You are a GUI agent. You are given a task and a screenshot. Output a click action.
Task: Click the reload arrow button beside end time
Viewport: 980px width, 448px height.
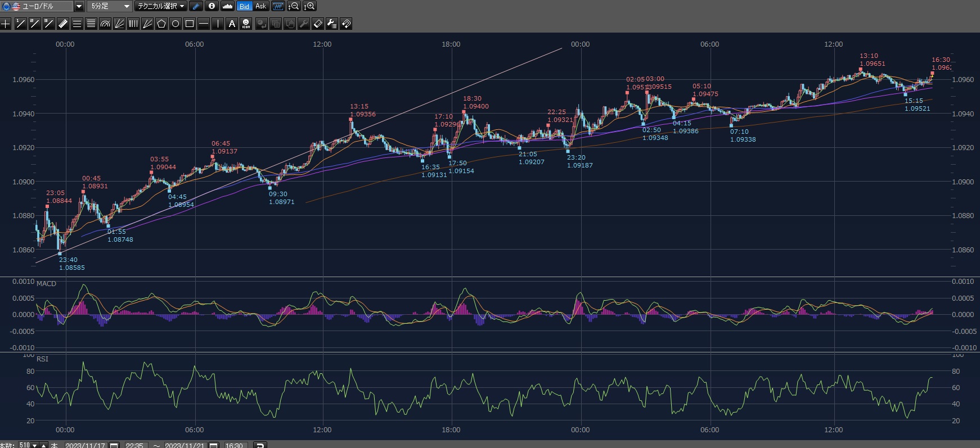tap(260, 445)
